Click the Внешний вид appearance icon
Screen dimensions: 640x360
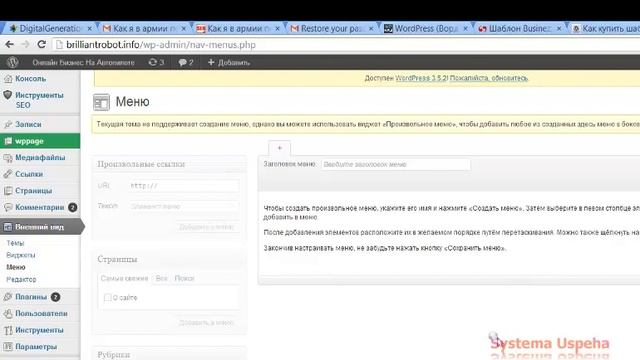8,227
